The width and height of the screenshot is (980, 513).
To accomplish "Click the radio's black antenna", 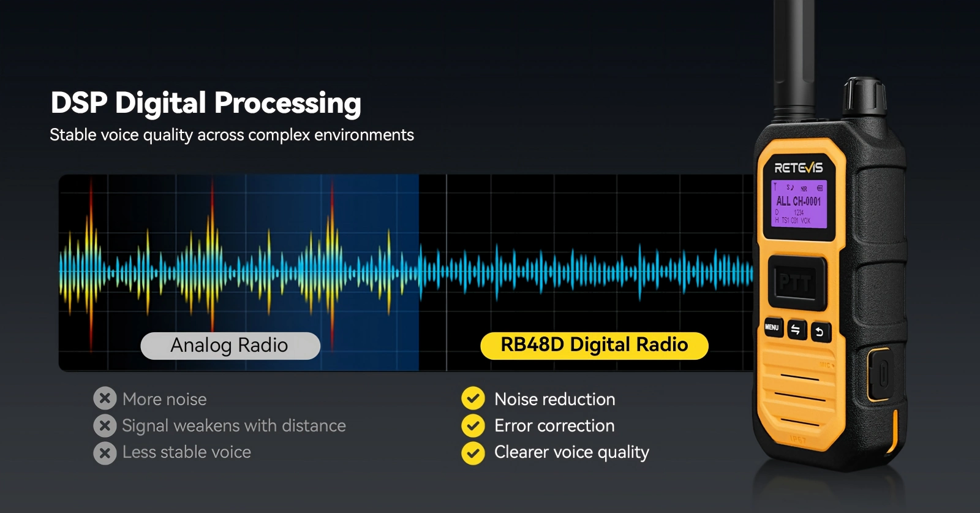I will (794, 61).
